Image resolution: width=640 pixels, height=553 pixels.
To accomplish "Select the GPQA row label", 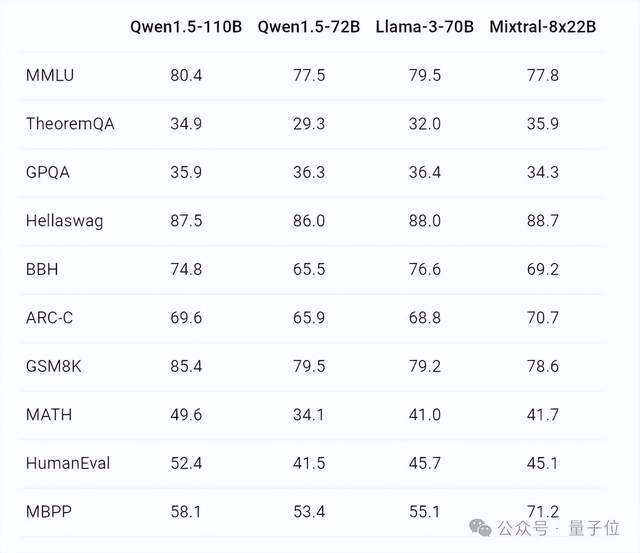I will point(48,172).
